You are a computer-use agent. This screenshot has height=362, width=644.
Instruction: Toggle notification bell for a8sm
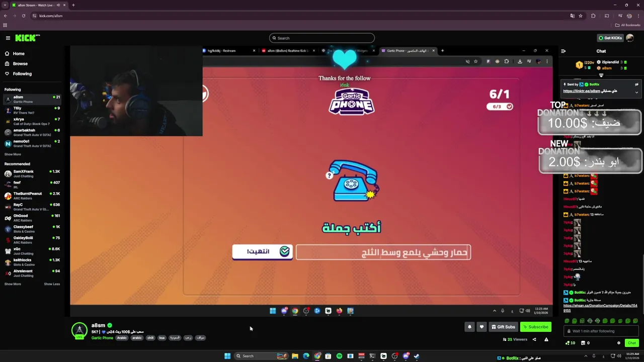coord(469,327)
